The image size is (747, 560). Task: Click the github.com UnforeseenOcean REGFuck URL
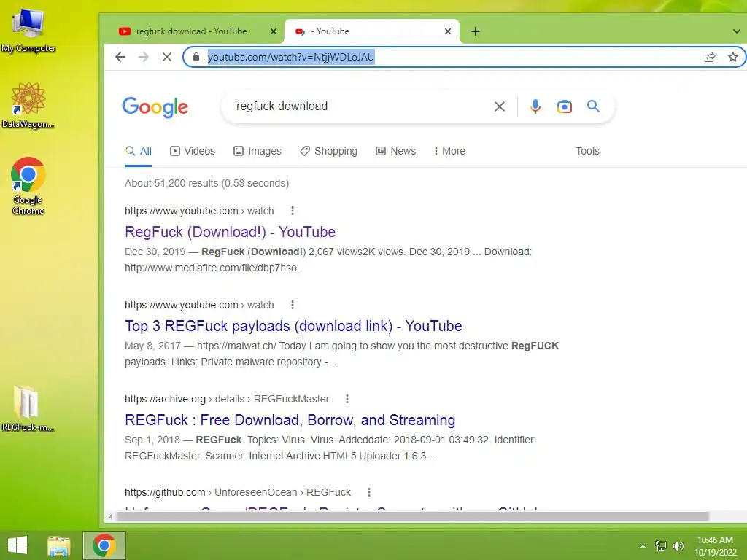click(x=238, y=492)
